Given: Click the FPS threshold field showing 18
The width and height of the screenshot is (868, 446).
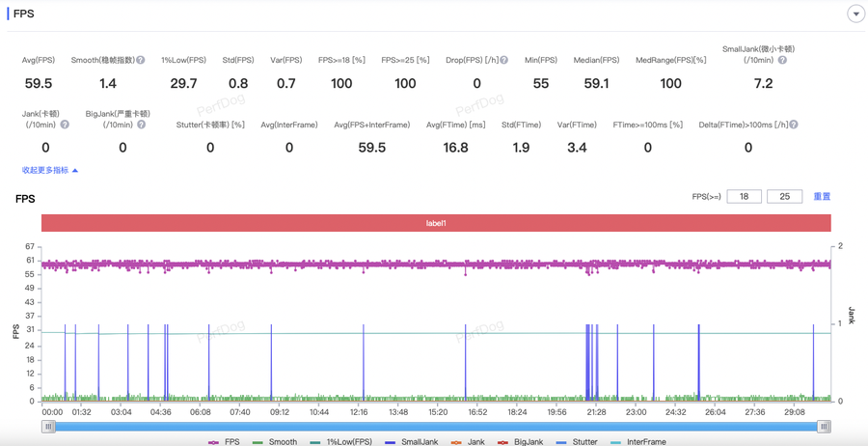Looking at the screenshot, I should click(x=744, y=196).
